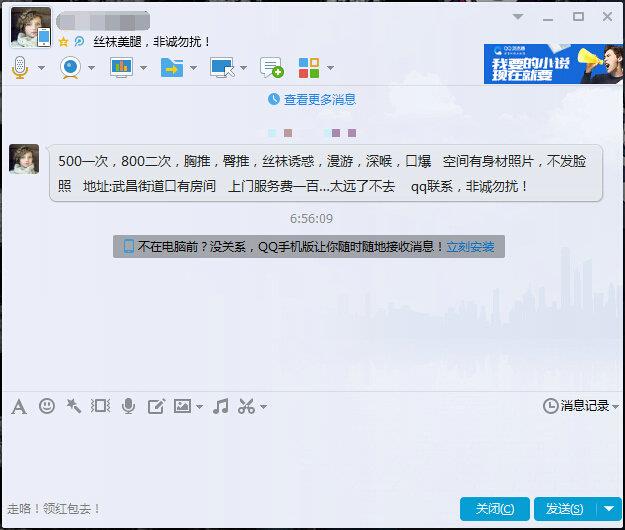Viewport: 625px width, 530px height.
Task: Click the 发送(S) send button
Action: click(x=565, y=509)
